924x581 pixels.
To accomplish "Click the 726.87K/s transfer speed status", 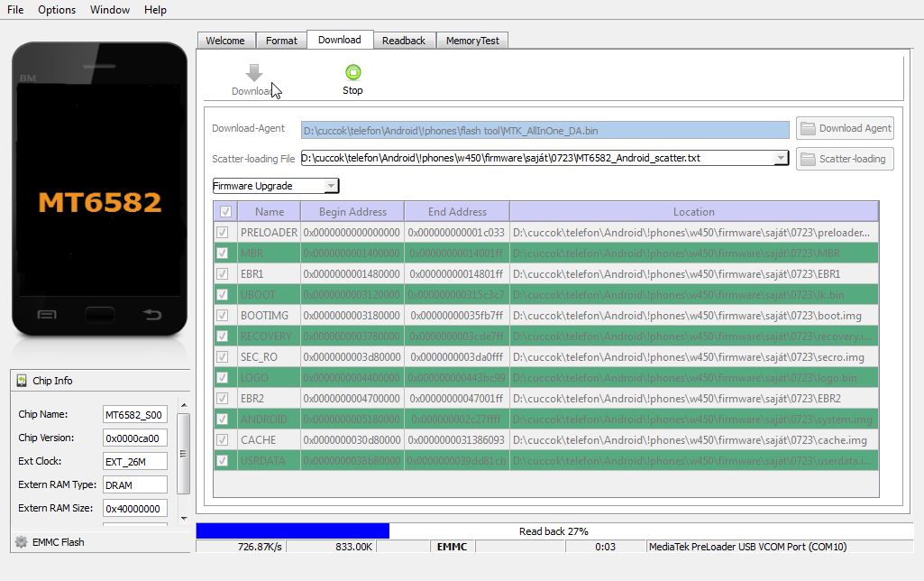I will tap(241, 547).
